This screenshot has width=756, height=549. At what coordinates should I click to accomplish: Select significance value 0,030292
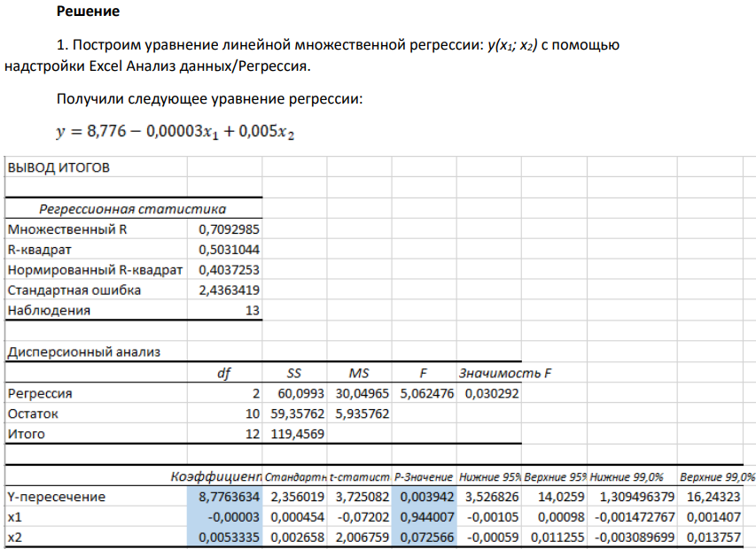[x=492, y=393]
